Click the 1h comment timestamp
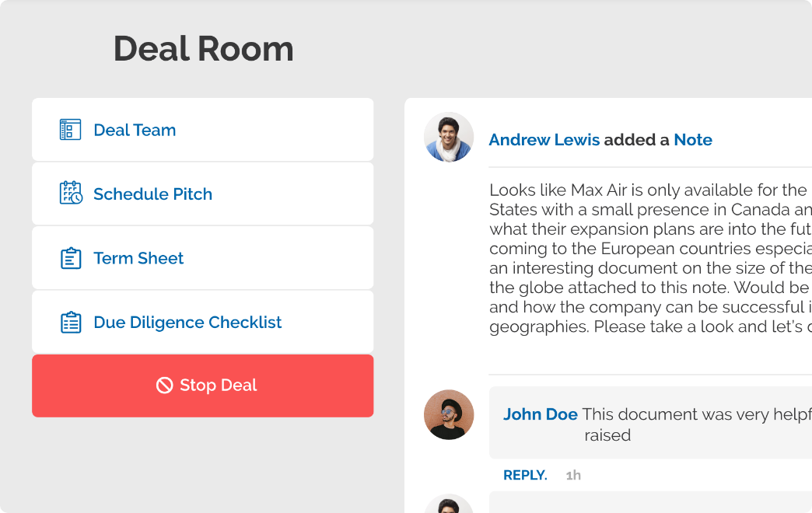 pos(573,475)
